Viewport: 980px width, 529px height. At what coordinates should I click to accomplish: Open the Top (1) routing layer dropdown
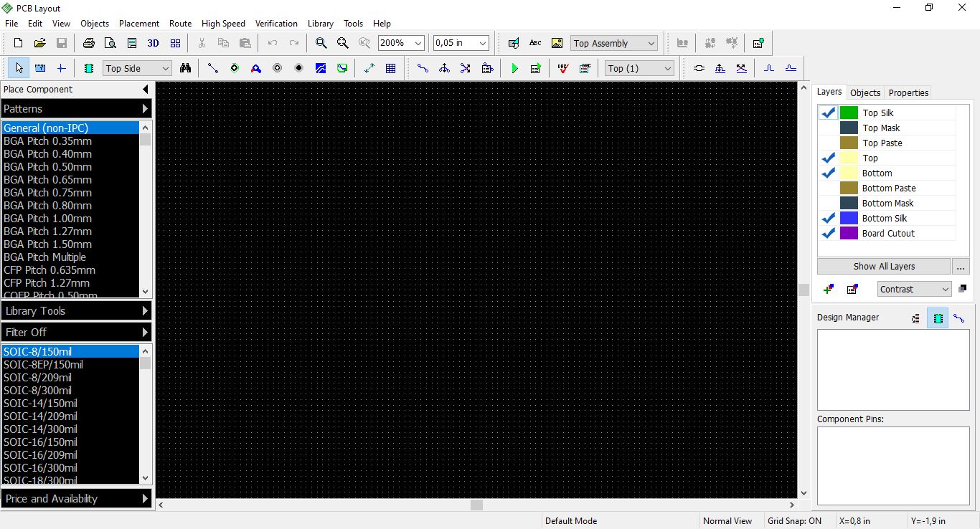(x=640, y=68)
